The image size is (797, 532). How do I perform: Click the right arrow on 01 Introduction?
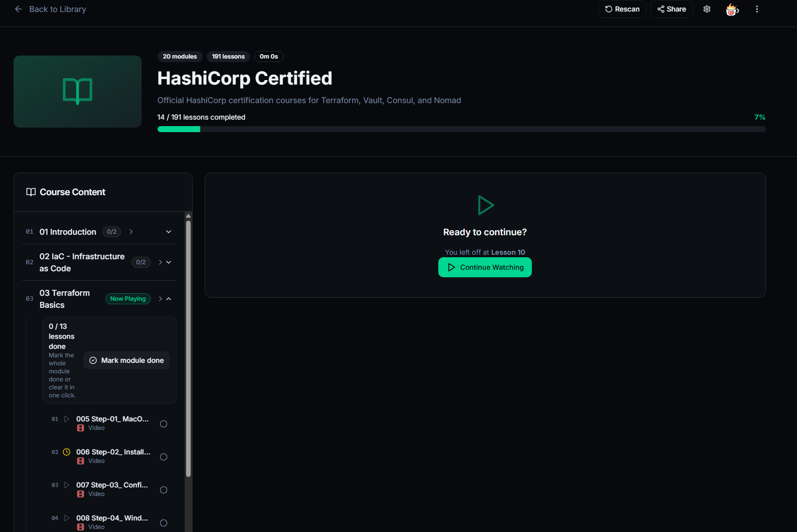click(x=131, y=232)
